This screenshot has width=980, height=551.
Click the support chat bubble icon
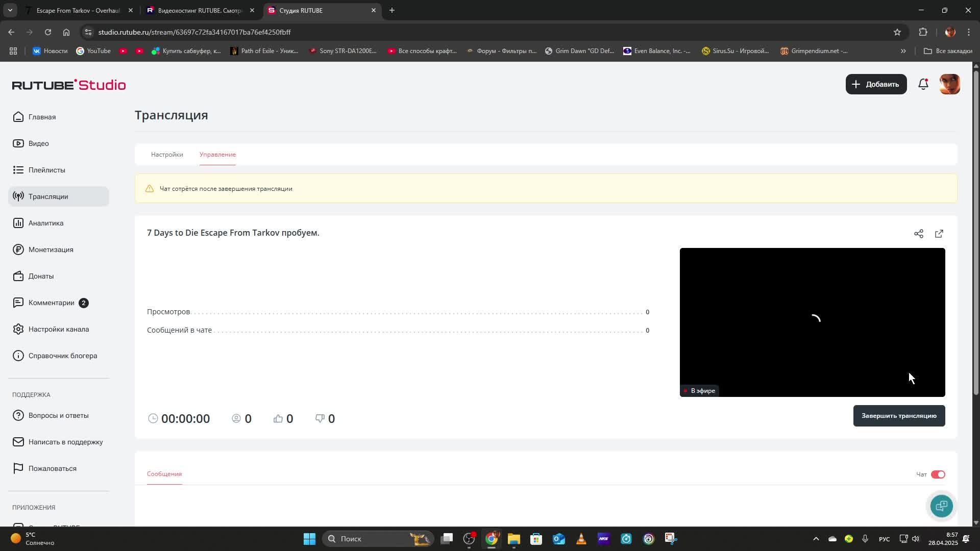(941, 506)
